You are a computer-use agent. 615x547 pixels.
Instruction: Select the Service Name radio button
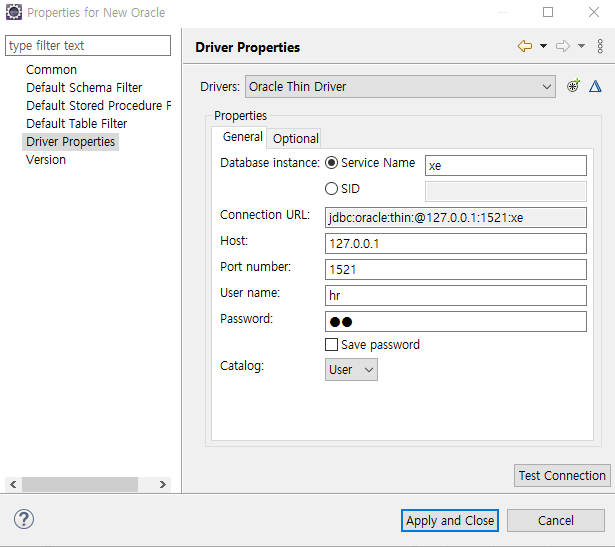[x=331, y=163]
